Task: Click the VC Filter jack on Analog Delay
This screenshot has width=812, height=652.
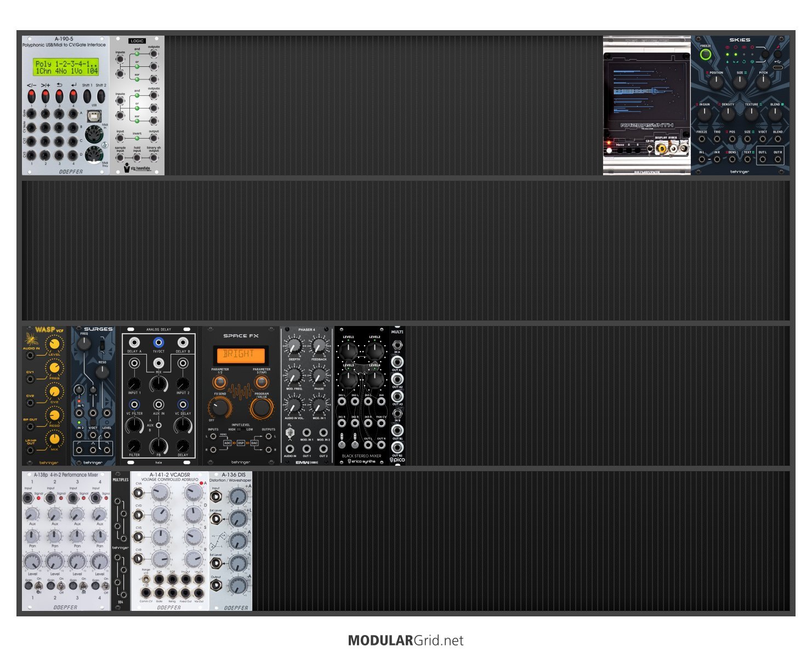Action: click(x=134, y=405)
